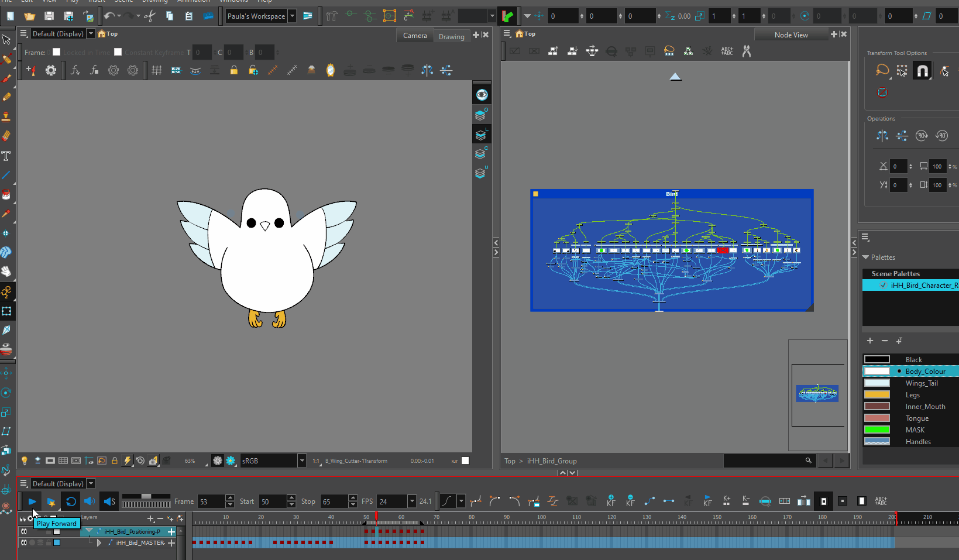Expand the iHH_Bird_Positioning-P layer
The width and height of the screenshot is (959, 560).
pyautogui.click(x=89, y=530)
